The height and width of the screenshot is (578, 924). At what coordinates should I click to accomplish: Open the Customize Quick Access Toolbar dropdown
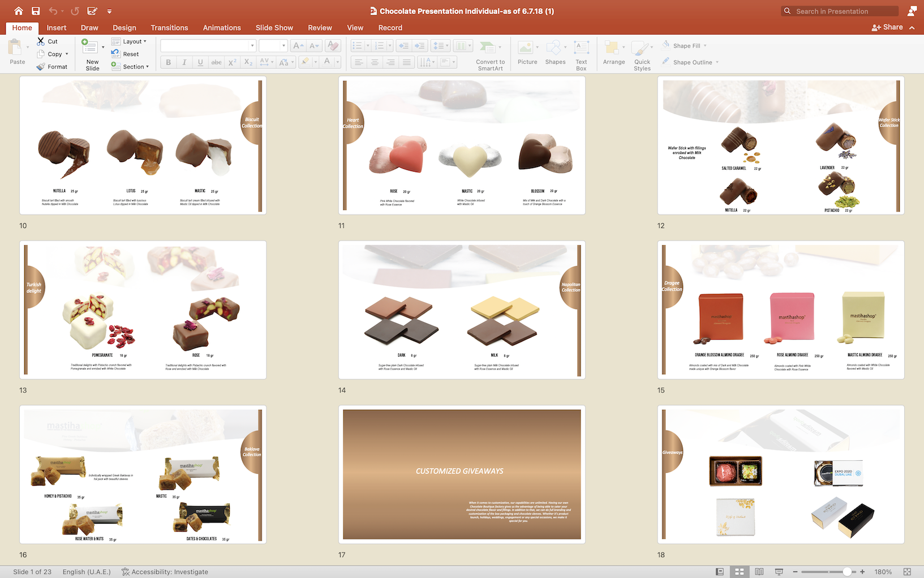point(109,11)
